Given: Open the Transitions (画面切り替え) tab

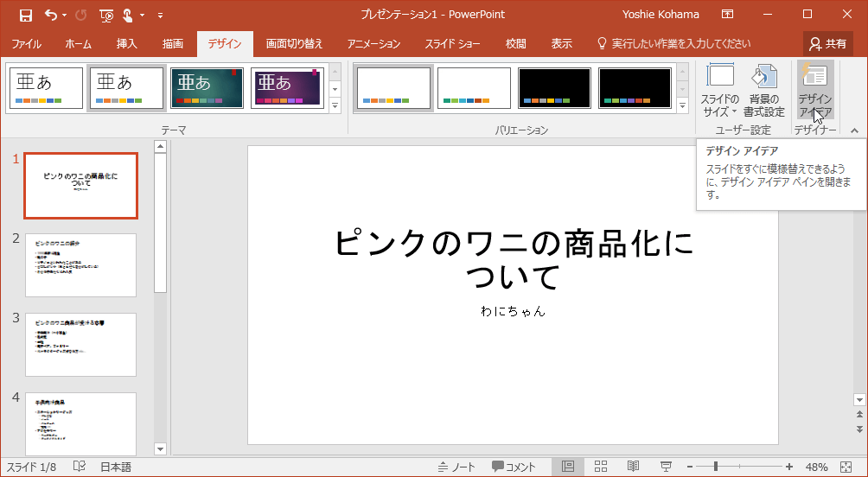Looking at the screenshot, I should [294, 43].
